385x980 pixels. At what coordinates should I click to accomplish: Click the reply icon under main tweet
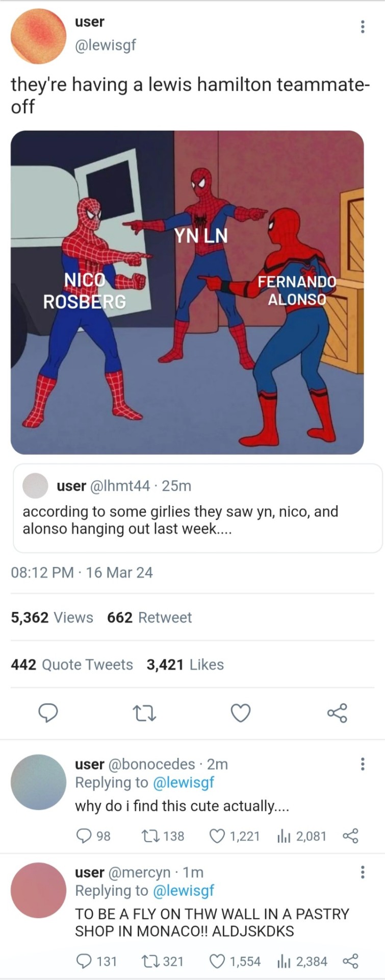coord(48,713)
